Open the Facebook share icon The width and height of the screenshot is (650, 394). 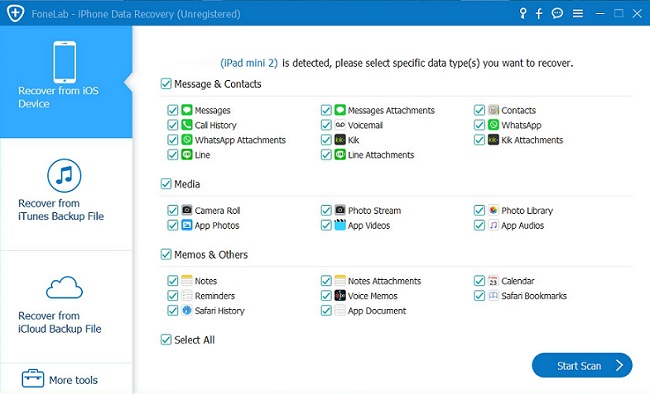tap(539, 14)
